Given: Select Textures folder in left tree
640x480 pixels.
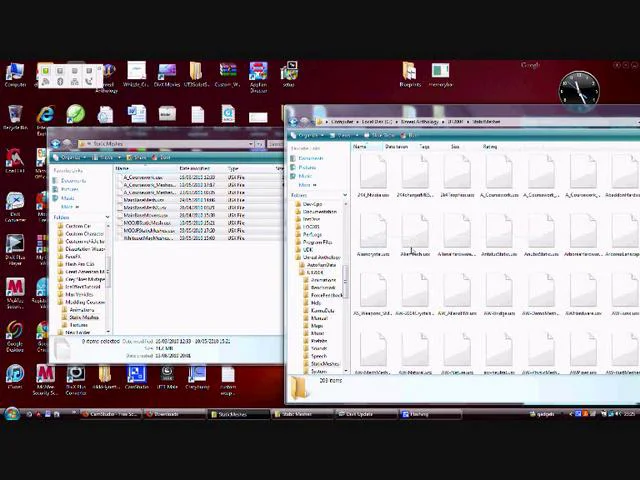Looking at the screenshot, I should 75,325.
